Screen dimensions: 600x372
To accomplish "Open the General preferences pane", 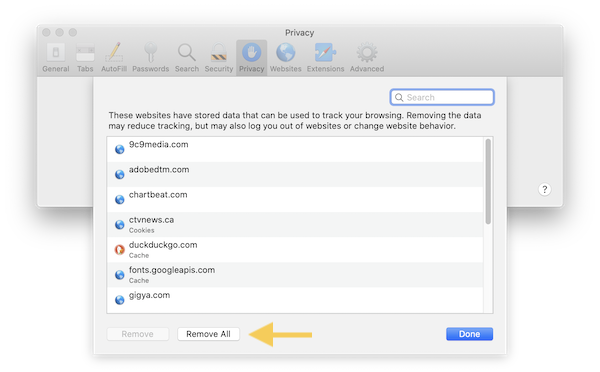I will pyautogui.click(x=55, y=58).
